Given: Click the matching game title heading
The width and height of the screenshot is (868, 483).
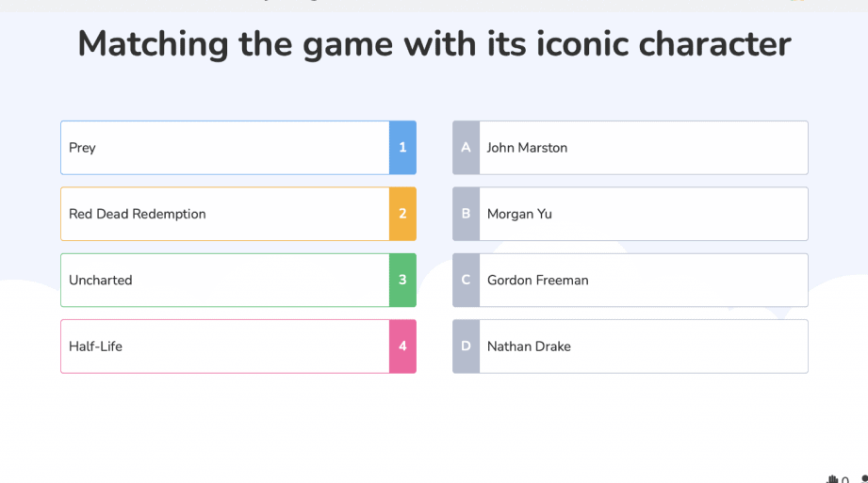Looking at the screenshot, I should coord(434,44).
